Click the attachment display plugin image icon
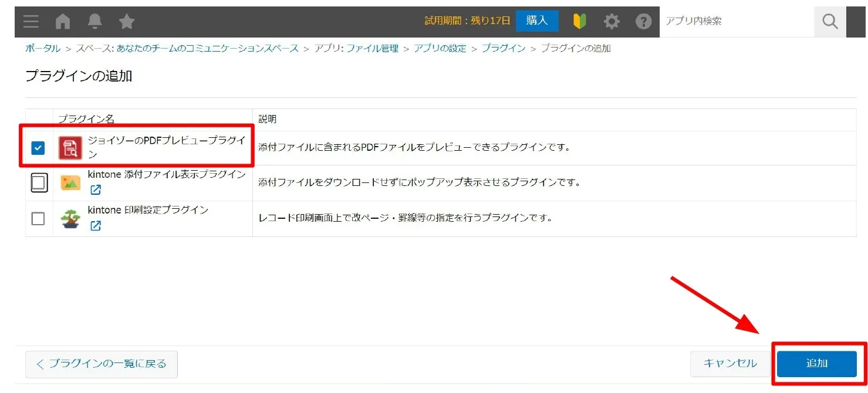The width and height of the screenshot is (868, 393). click(70, 183)
